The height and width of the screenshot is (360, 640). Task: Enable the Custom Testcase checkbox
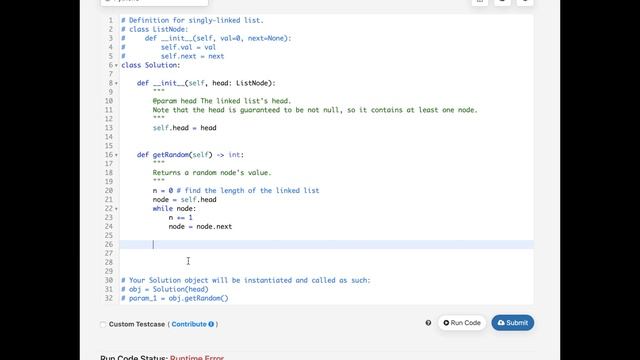(103, 324)
